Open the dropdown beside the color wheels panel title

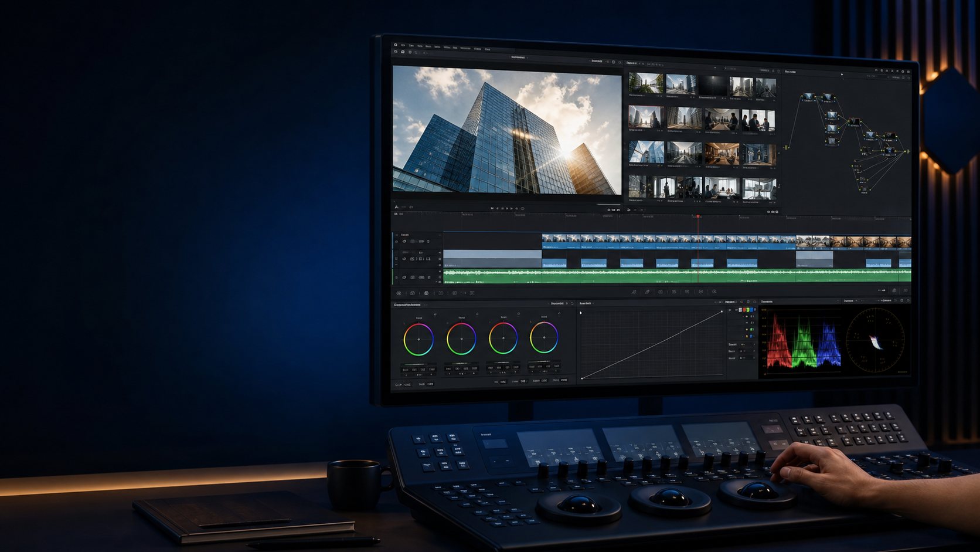tap(425, 305)
